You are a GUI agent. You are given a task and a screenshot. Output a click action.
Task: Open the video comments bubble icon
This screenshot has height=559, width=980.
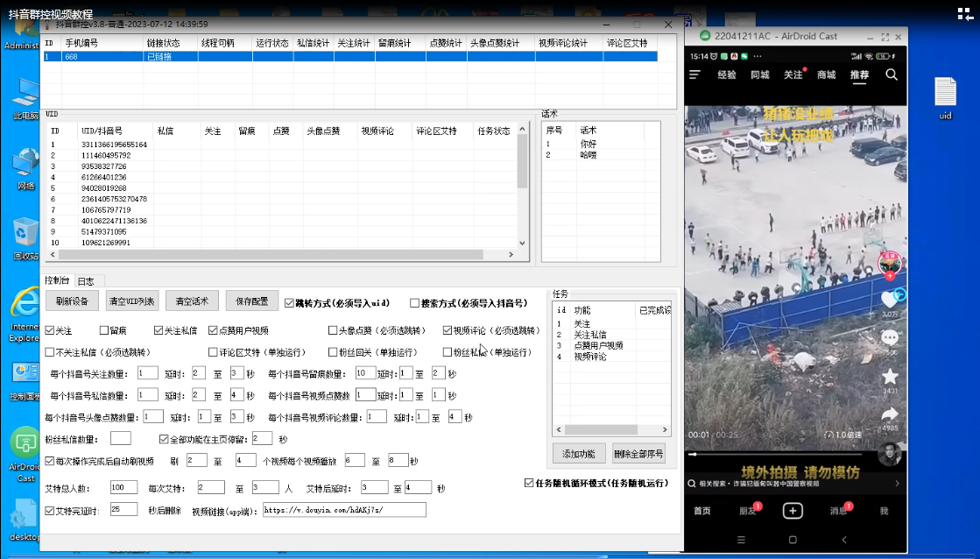(x=890, y=338)
